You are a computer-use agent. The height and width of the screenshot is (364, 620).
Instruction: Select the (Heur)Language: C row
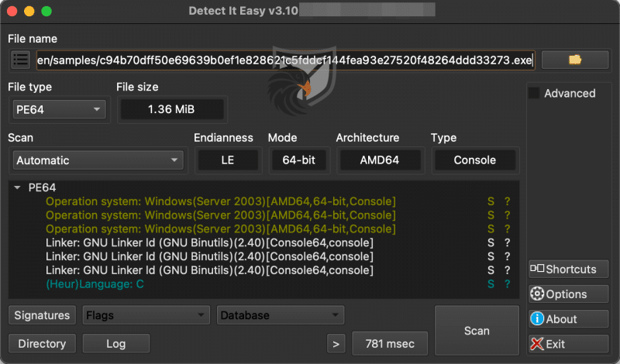tap(263, 284)
